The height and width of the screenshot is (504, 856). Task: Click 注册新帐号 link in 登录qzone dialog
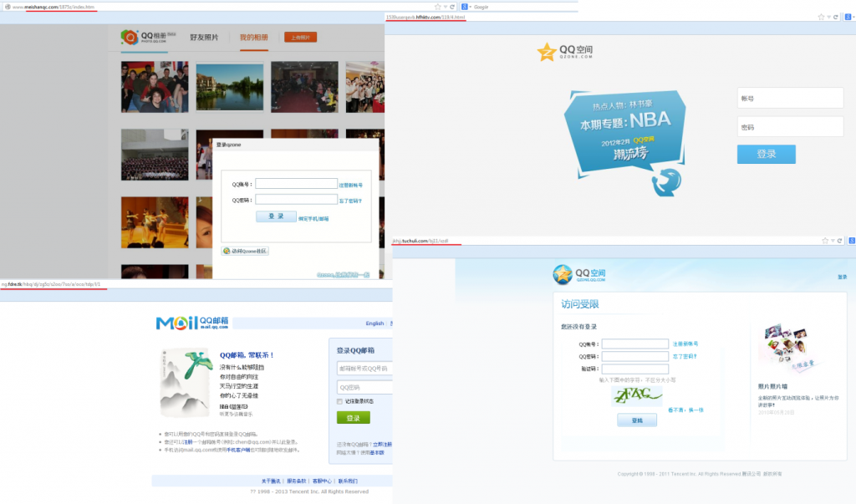tap(350, 185)
